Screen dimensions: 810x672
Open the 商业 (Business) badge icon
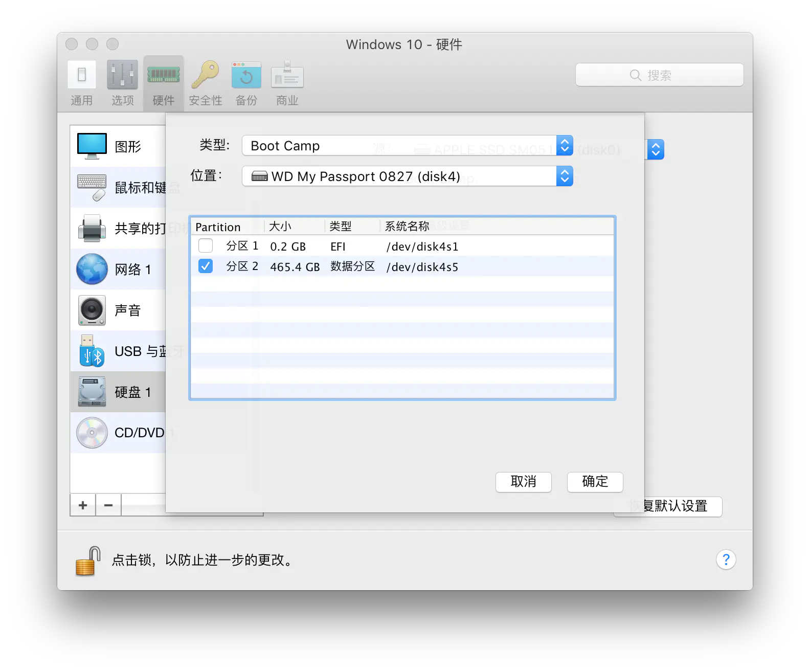(287, 75)
